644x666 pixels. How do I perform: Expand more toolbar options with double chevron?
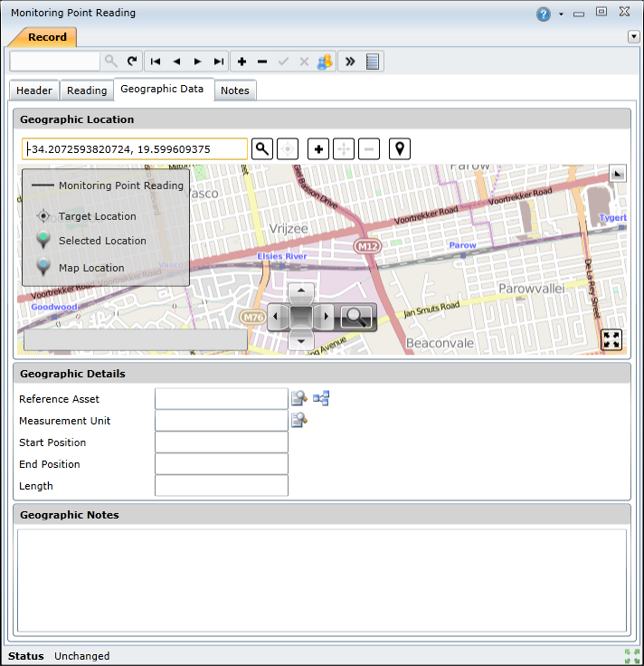pyautogui.click(x=350, y=62)
